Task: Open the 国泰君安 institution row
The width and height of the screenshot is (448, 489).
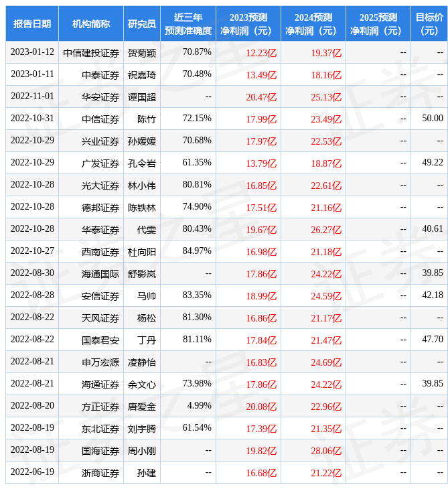Action: click(x=100, y=340)
